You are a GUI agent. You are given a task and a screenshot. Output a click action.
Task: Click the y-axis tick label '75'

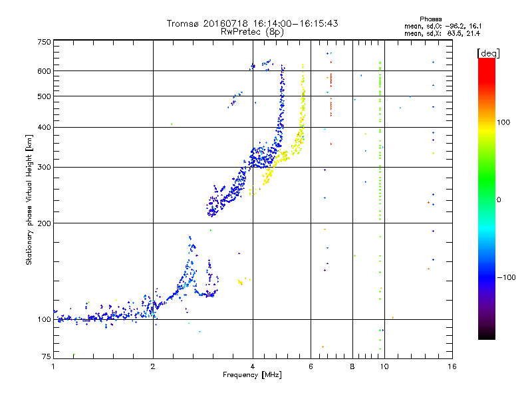click(47, 356)
